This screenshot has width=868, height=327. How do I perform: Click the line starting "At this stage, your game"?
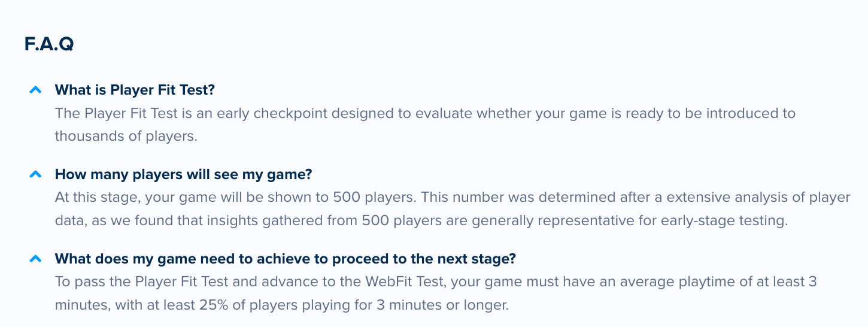point(453,197)
